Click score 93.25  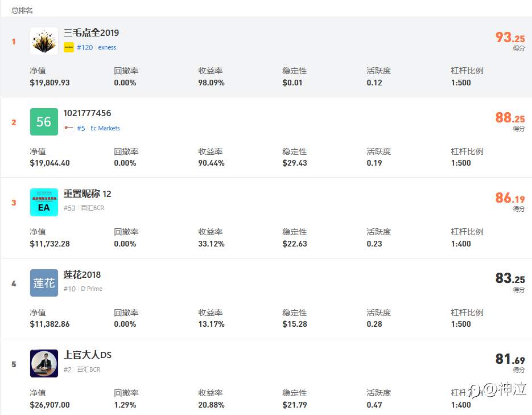[x=510, y=37]
